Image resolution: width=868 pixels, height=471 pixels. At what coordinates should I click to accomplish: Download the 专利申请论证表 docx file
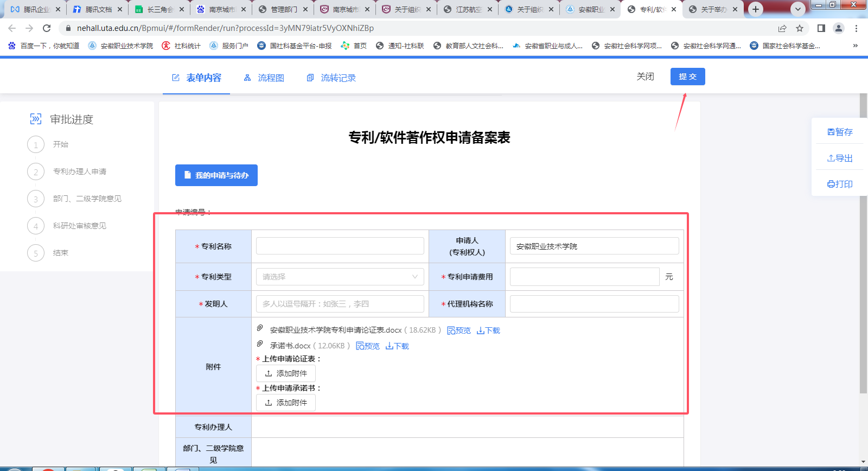488,330
